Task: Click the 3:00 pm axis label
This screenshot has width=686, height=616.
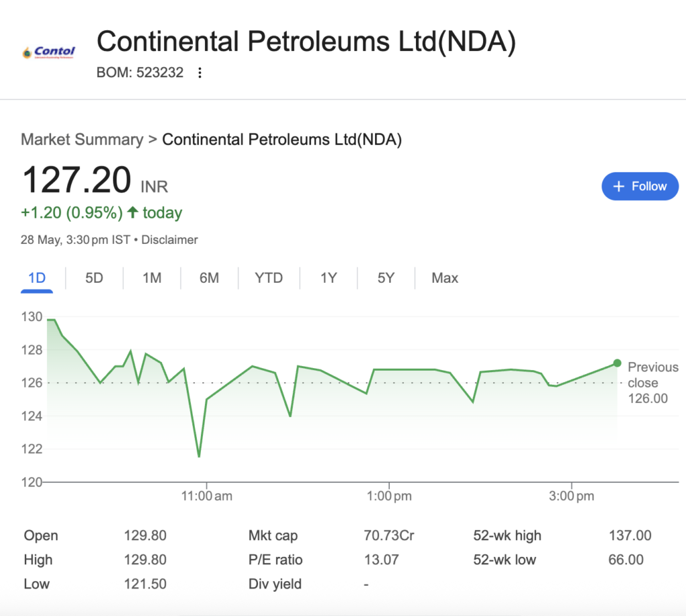Action: tap(571, 496)
